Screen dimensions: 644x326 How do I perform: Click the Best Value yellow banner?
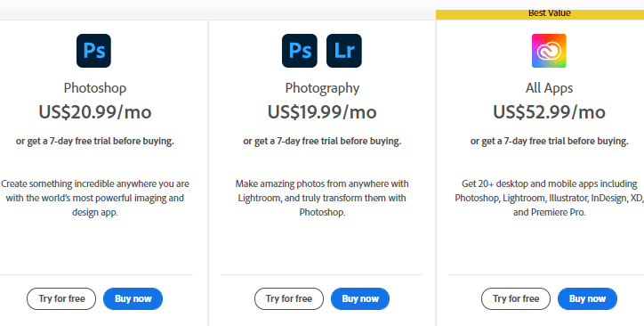540,14
